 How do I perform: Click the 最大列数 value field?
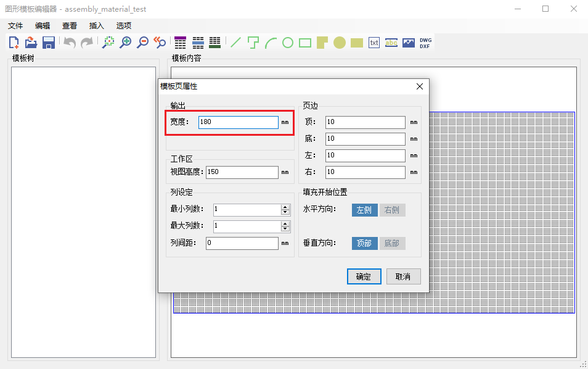point(247,226)
